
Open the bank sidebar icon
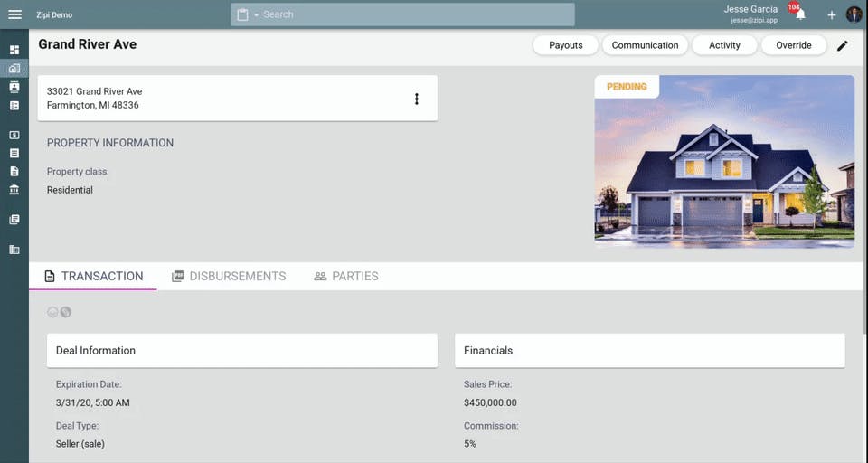pyautogui.click(x=14, y=190)
